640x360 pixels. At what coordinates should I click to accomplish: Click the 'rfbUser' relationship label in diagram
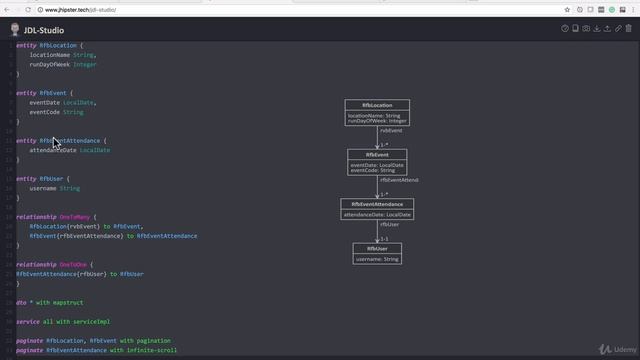tap(389, 224)
